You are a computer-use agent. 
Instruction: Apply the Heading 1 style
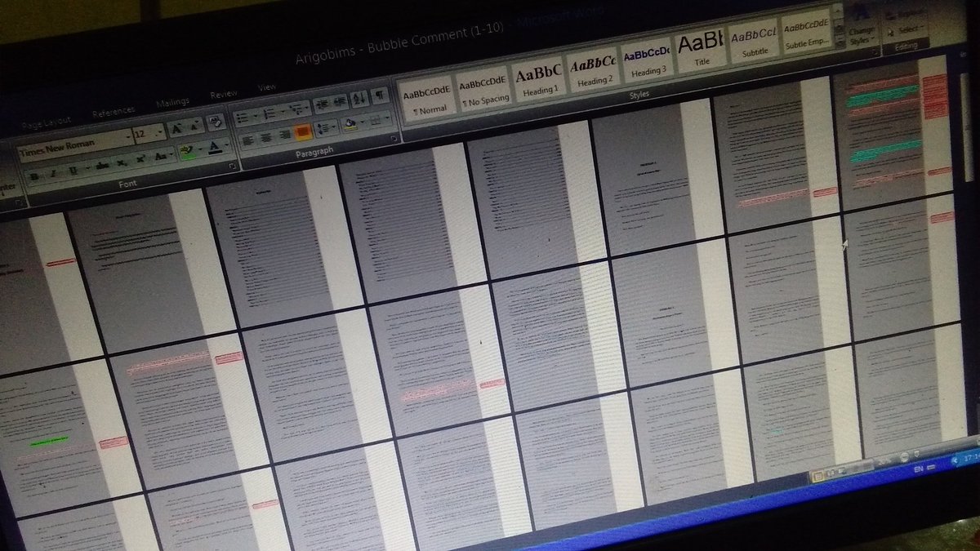(537, 81)
